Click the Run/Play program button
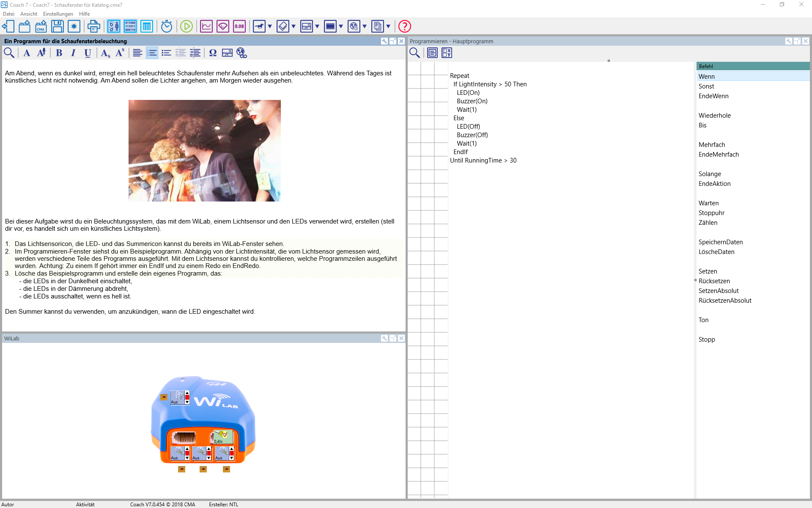Screen dimensions: 812x508 click(x=186, y=26)
